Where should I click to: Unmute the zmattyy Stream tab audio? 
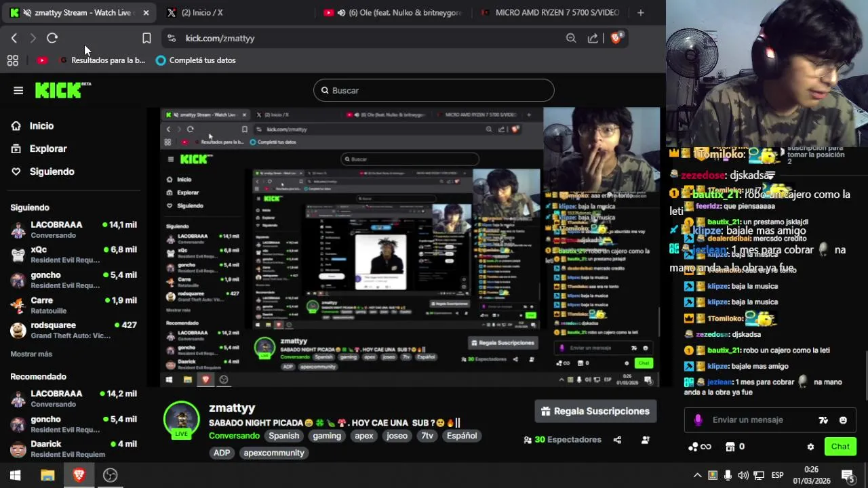pyautogui.click(x=26, y=13)
